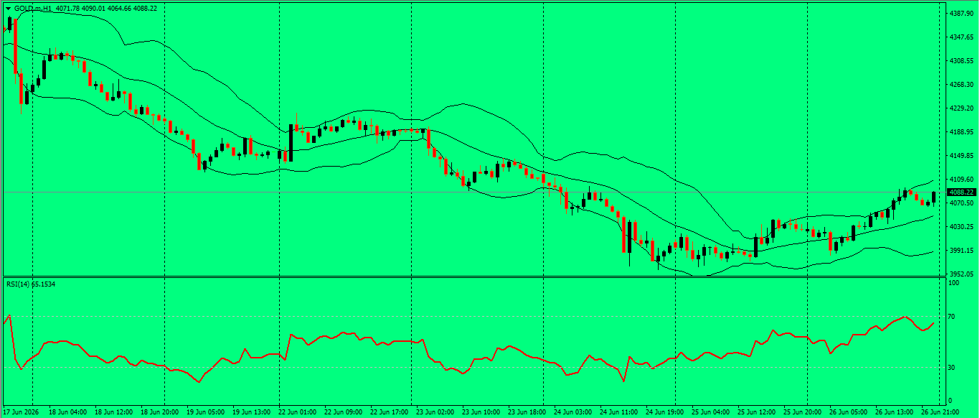Click the 4070.50 price scale label
Viewport: 980px width, 418px height.
point(961,203)
